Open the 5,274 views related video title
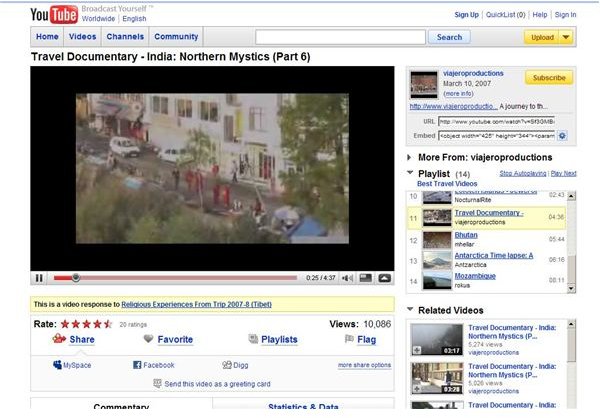600x418 pixels. point(512,332)
